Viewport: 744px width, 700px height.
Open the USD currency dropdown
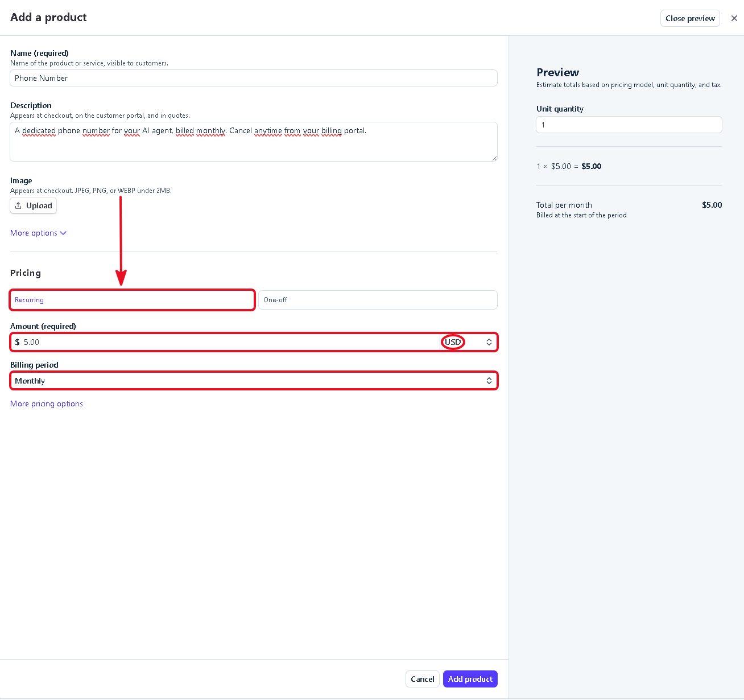468,342
